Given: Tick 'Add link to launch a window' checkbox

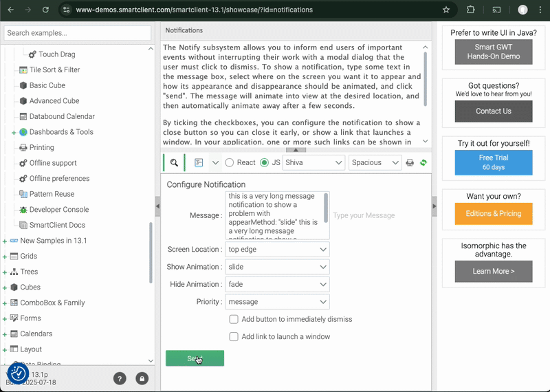Looking at the screenshot, I should 234,337.
